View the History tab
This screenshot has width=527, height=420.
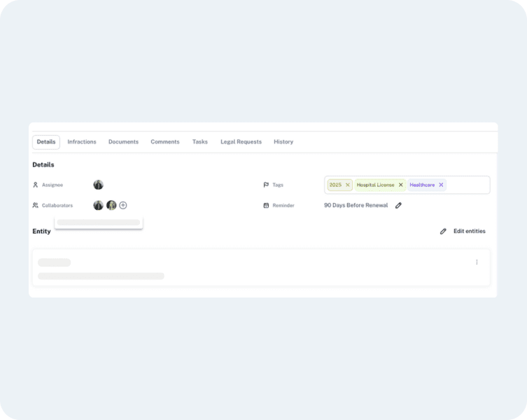283,142
